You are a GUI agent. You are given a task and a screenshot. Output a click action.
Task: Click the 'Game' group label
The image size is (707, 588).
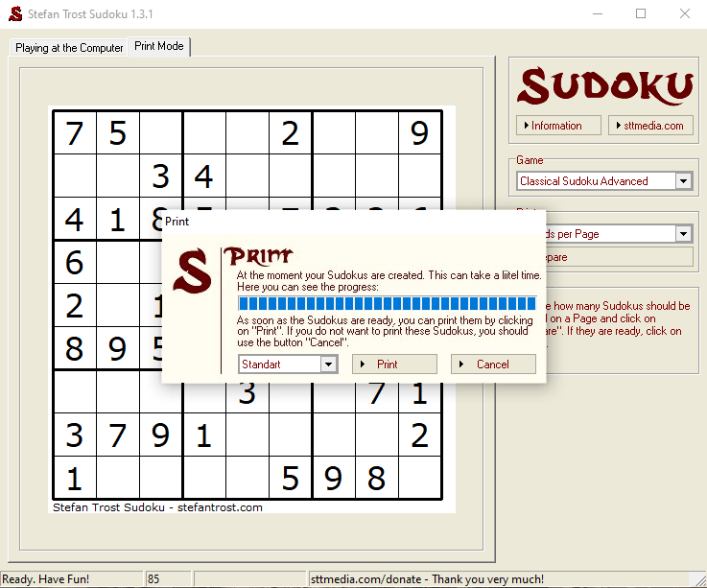click(x=530, y=160)
